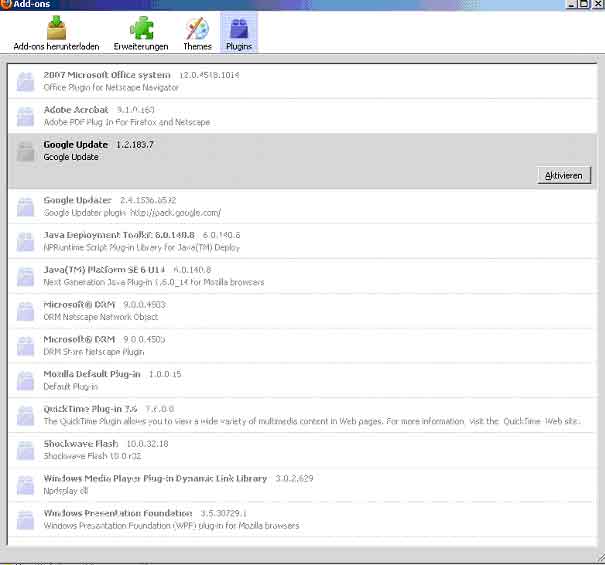Click the Google Update plugin icon

pyautogui.click(x=25, y=151)
